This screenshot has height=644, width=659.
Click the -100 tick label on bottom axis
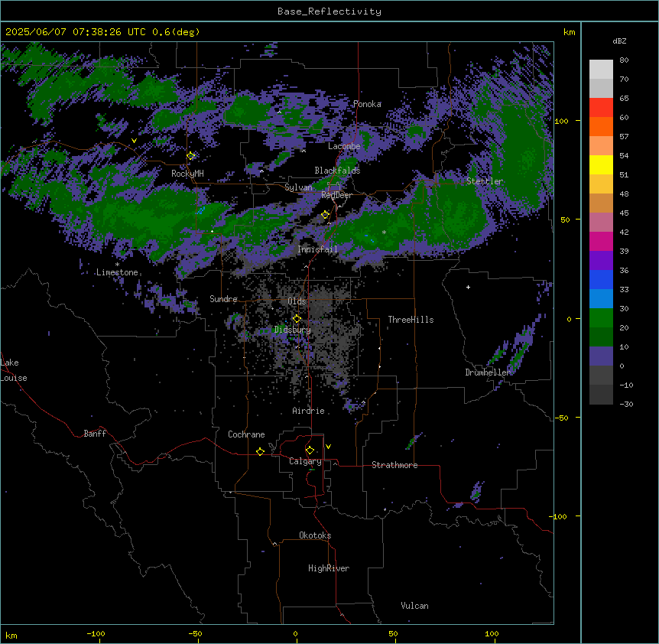96,633
